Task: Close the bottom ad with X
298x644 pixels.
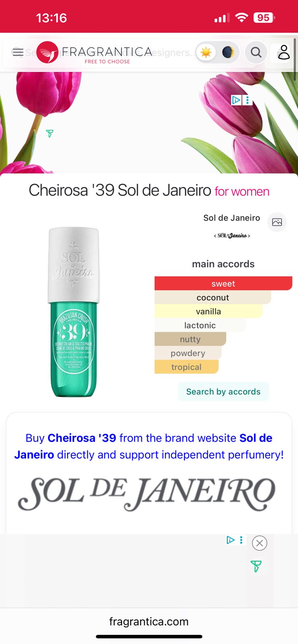Action: tap(260, 543)
